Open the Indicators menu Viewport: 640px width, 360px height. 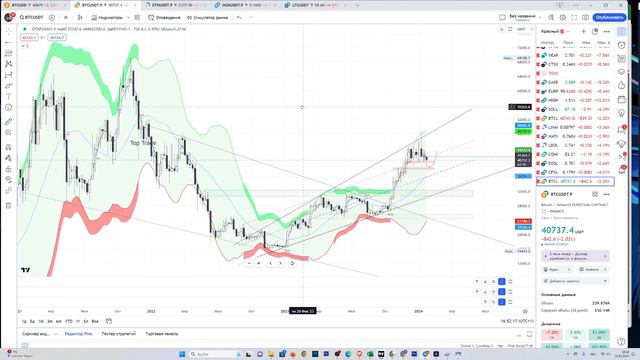click(107, 18)
